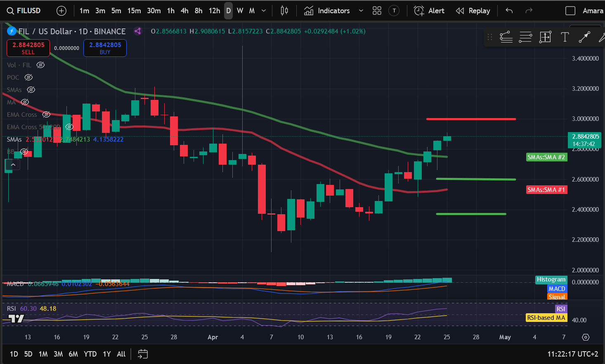Select the 12h timeframe

[x=214, y=11]
